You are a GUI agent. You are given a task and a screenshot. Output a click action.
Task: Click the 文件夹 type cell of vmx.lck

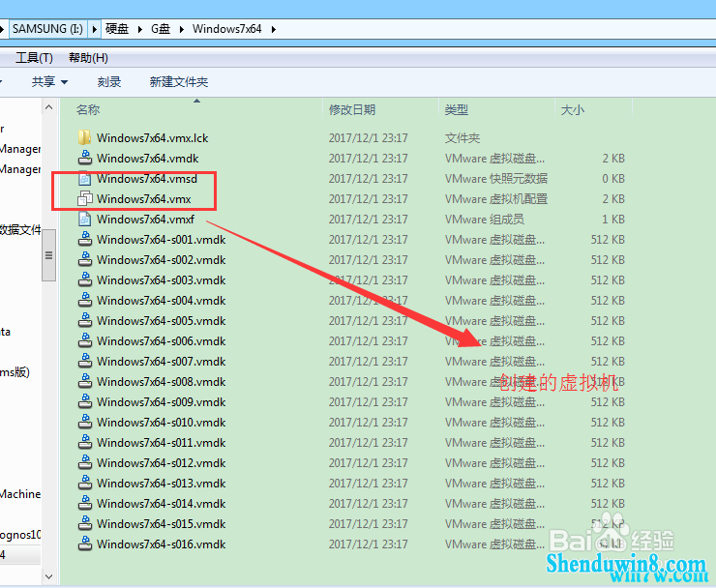click(462, 138)
